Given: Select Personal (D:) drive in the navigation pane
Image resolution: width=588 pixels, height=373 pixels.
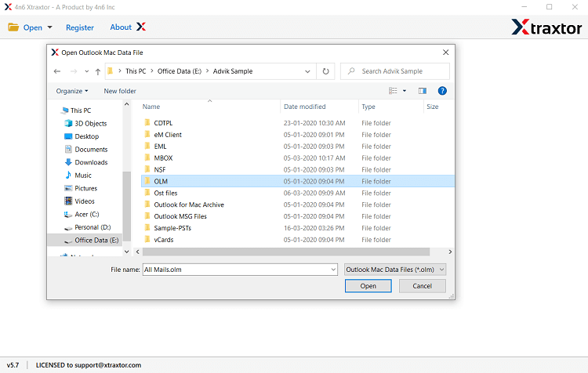Looking at the screenshot, I should click(x=93, y=227).
